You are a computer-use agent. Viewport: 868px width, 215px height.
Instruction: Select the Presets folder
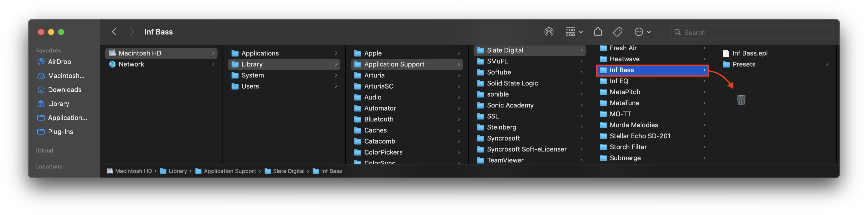point(775,64)
